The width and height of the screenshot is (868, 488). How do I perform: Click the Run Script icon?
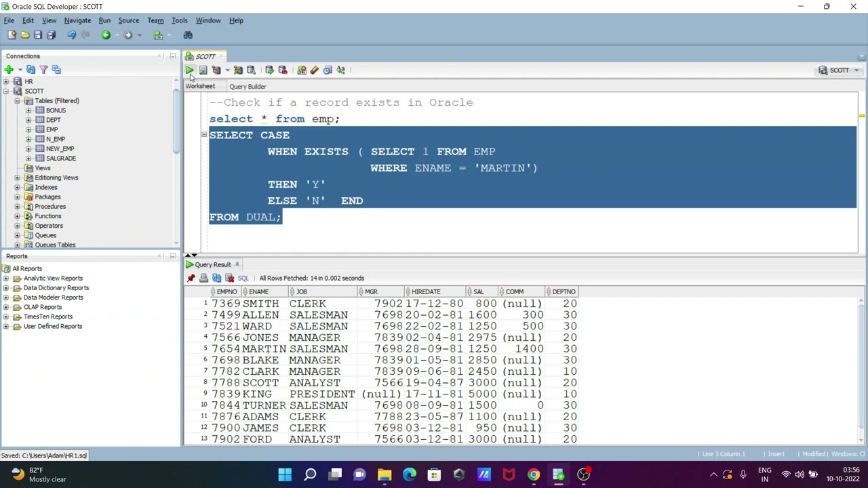(203, 70)
